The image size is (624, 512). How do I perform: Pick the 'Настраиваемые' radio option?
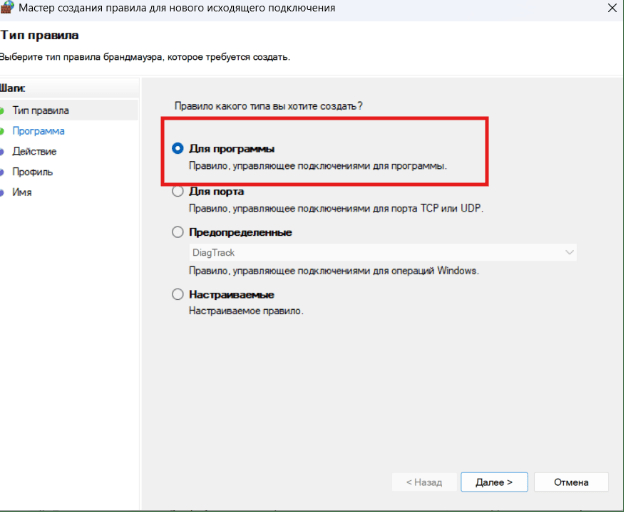178,294
